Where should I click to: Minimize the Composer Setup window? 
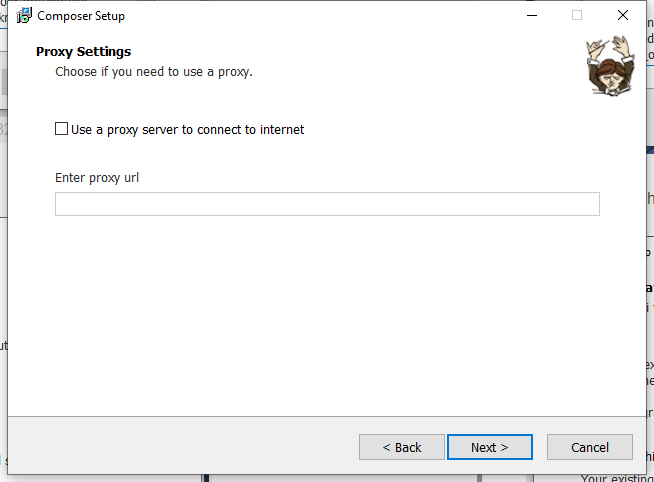tap(530, 16)
